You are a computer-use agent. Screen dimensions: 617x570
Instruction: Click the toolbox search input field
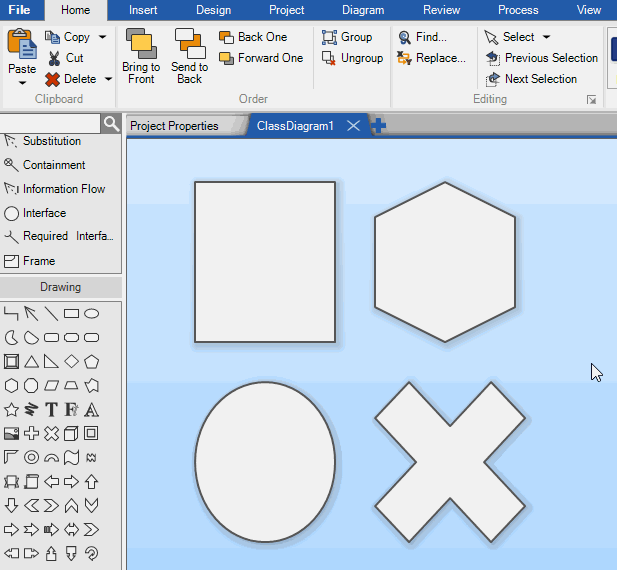click(x=50, y=124)
